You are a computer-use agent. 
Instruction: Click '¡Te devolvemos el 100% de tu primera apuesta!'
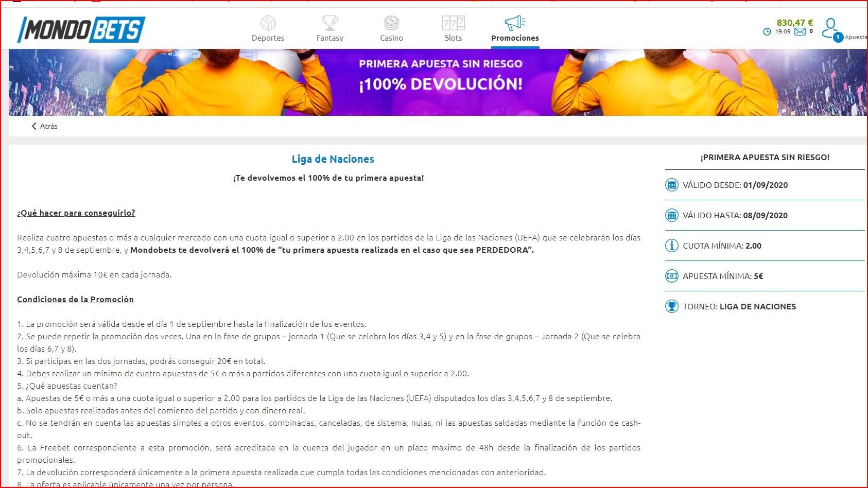click(x=328, y=178)
